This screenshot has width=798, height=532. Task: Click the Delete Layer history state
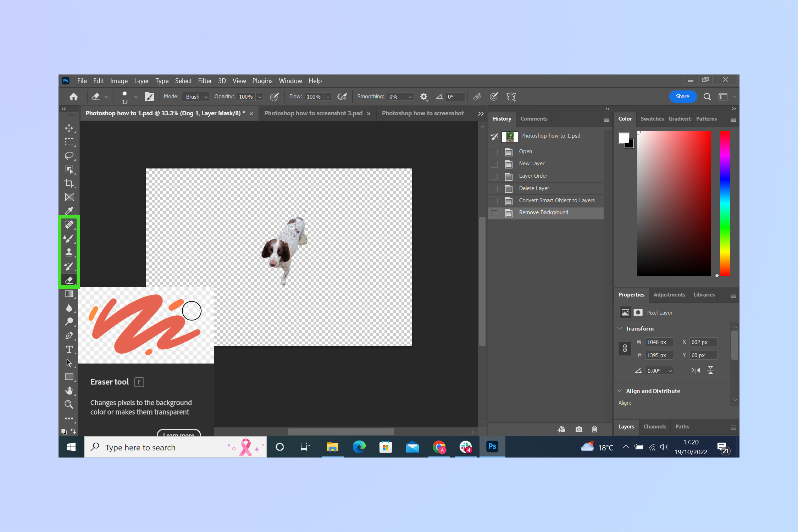534,188
